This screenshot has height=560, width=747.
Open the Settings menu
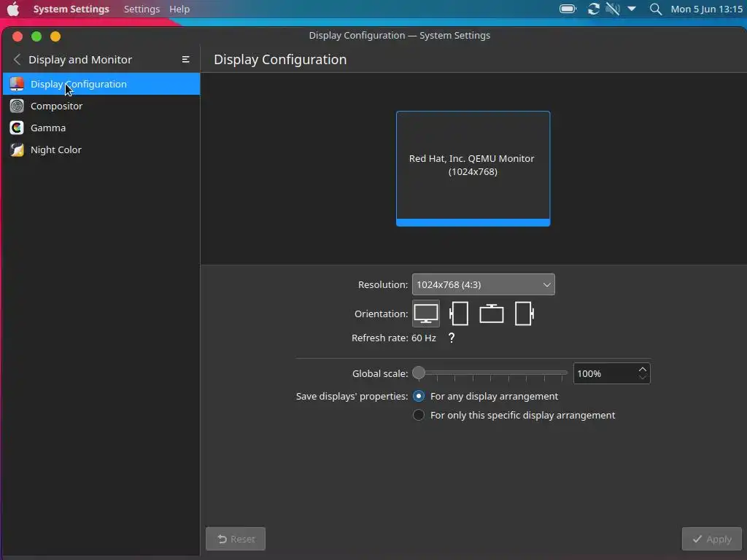pyautogui.click(x=142, y=9)
